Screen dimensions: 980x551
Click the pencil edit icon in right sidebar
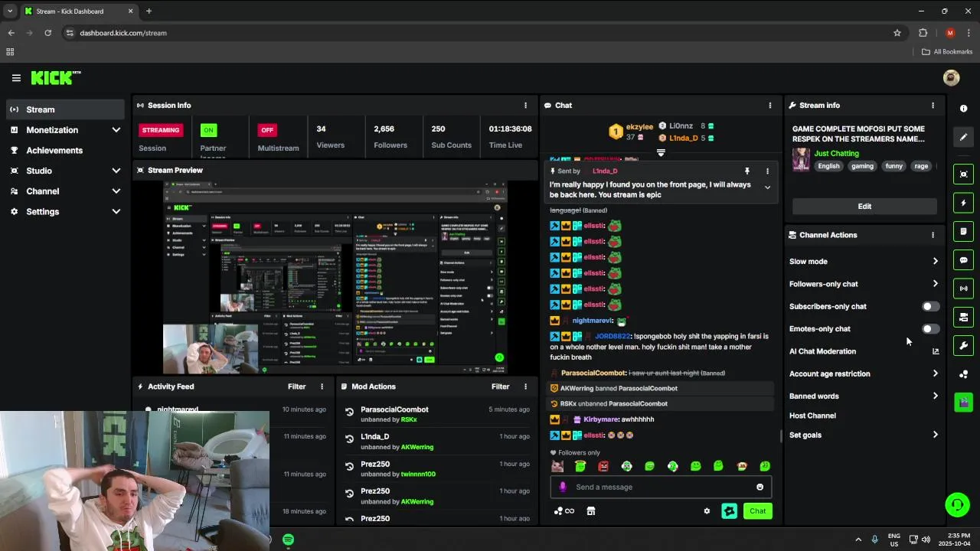[x=964, y=137]
